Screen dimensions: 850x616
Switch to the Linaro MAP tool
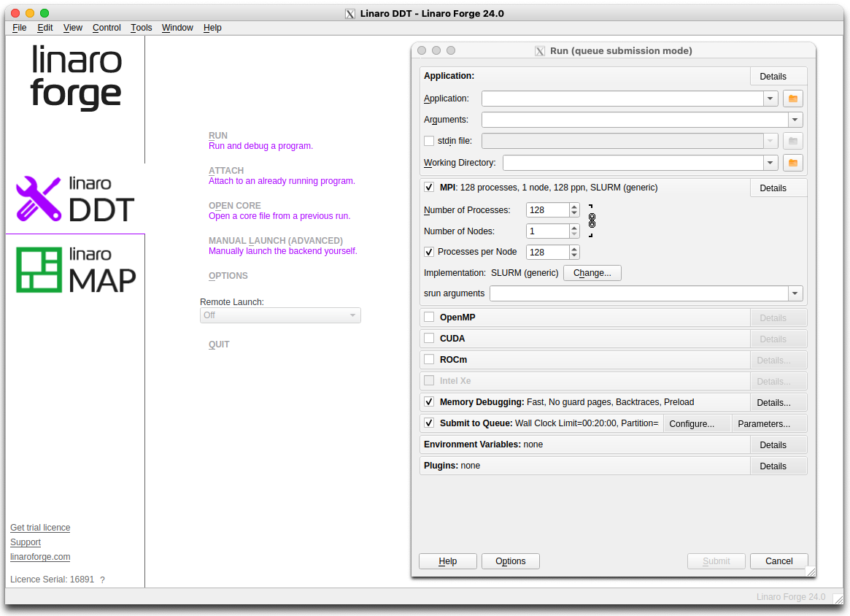pos(75,269)
